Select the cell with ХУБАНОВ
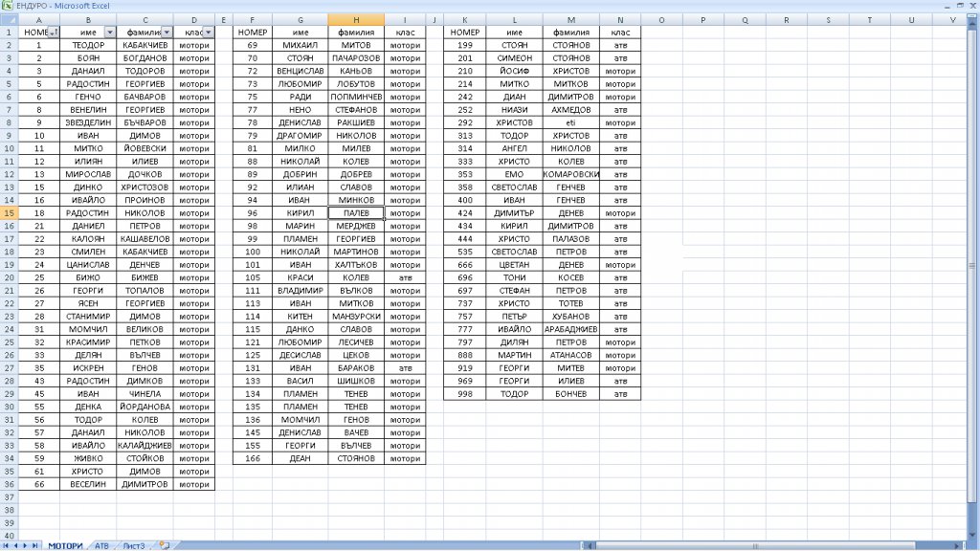This screenshot has width=980, height=551. pos(571,317)
